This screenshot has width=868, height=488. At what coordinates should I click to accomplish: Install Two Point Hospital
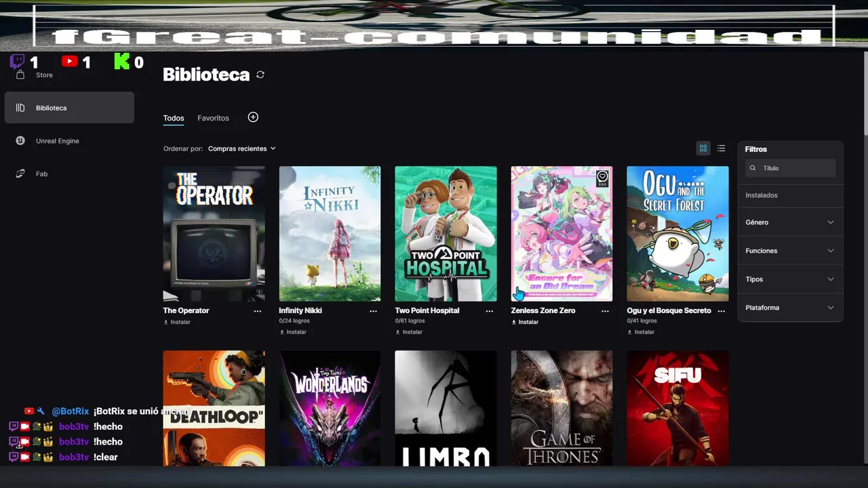coord(409,332)
